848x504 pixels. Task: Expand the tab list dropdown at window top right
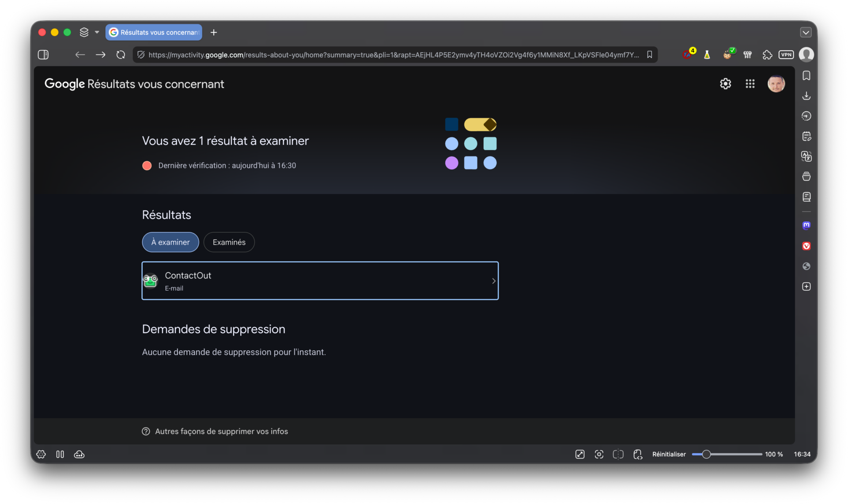click(806, 32)
